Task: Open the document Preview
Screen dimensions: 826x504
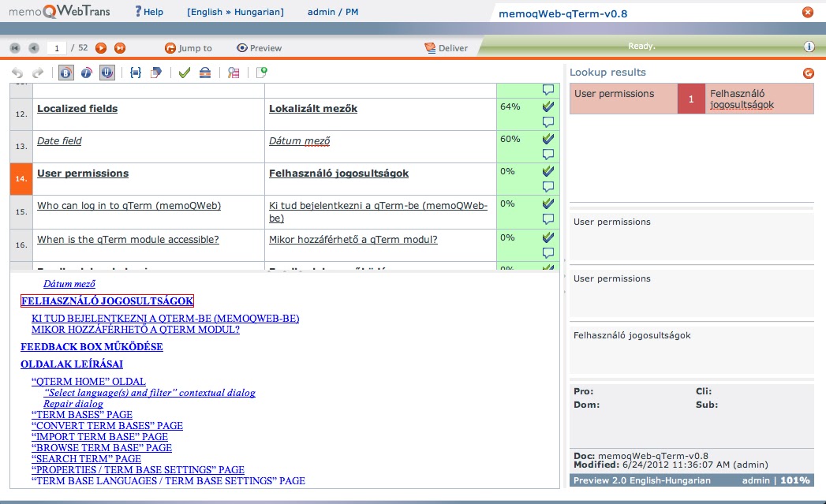Action: (260, 48)
